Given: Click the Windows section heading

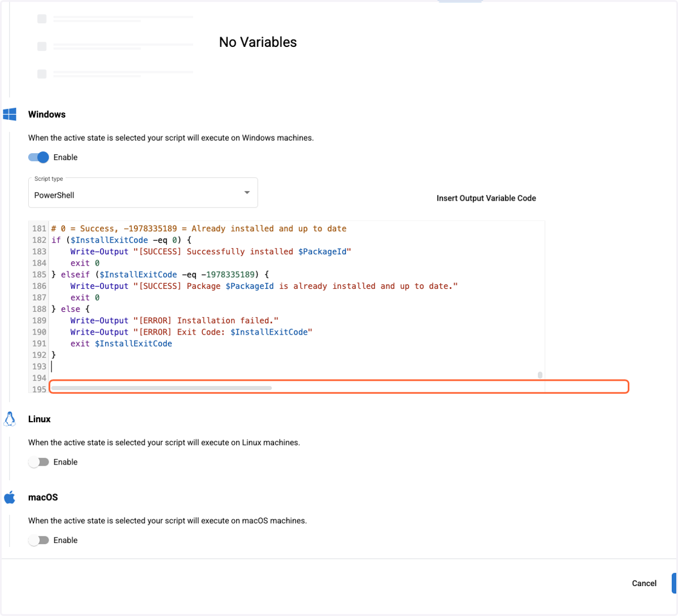Looking at the screenshot, I should (x=47, y=114).
